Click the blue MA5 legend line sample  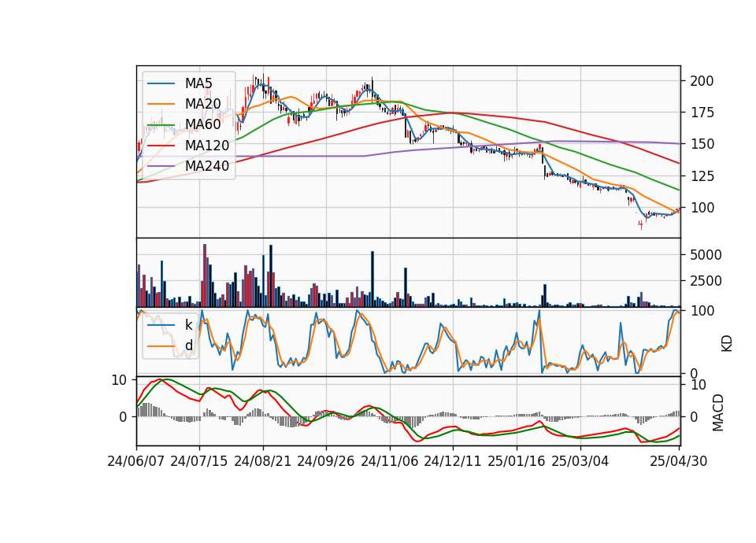coord(161,84)
